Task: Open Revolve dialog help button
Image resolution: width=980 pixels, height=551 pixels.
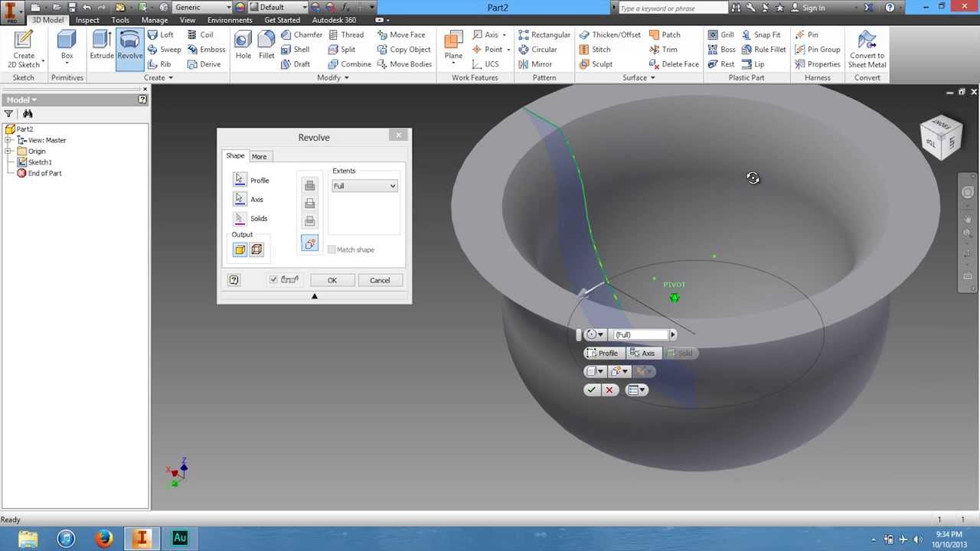Action: [x=234, y=280]
